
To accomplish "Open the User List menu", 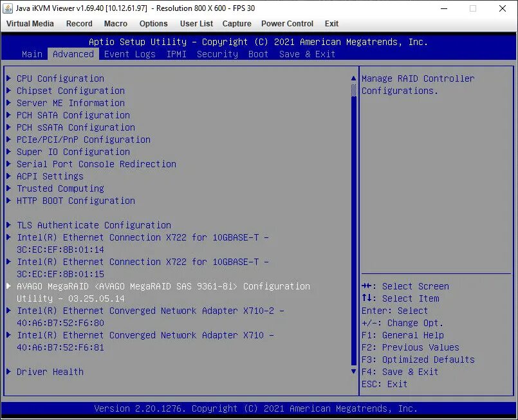I will point(196,24).
